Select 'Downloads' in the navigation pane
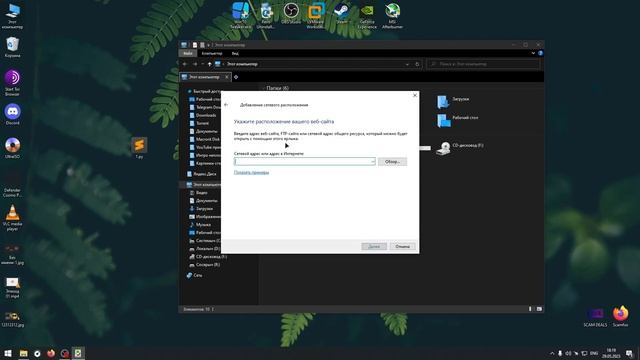The height and width of the screenshot is (360, 640). [203, 115]
